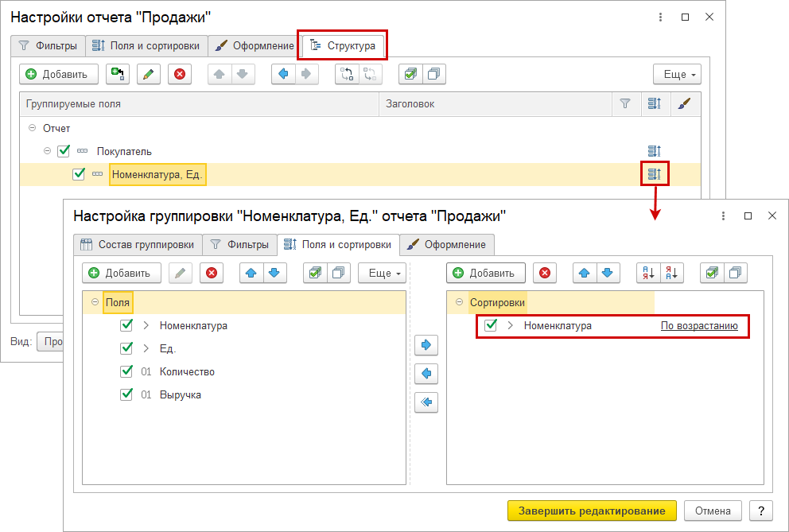
Task: Delete the selected sorting with the red cross icon
Action: coord(545,273)
